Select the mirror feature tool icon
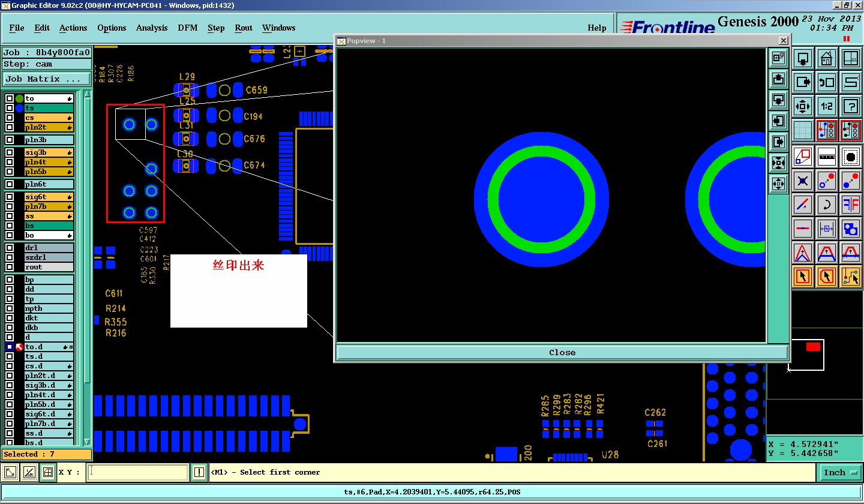864x504 pixels. [x=850, y=205]
